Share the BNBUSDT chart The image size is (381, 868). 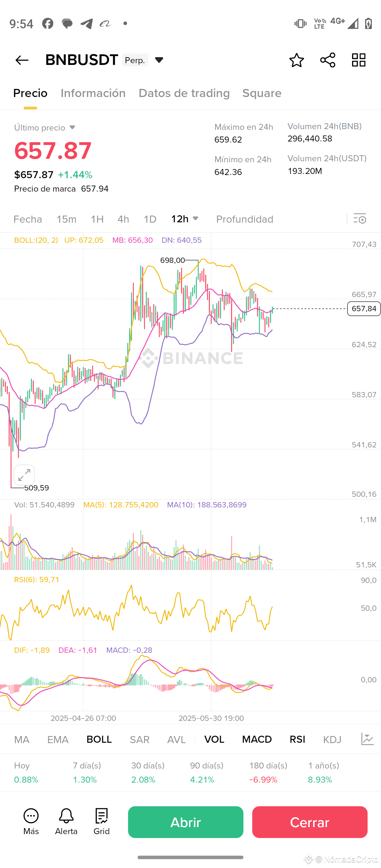click(x=328, y=60)
